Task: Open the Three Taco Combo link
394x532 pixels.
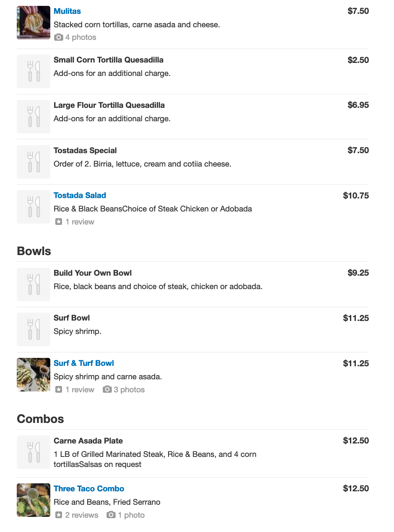Action: pos(89,489)
